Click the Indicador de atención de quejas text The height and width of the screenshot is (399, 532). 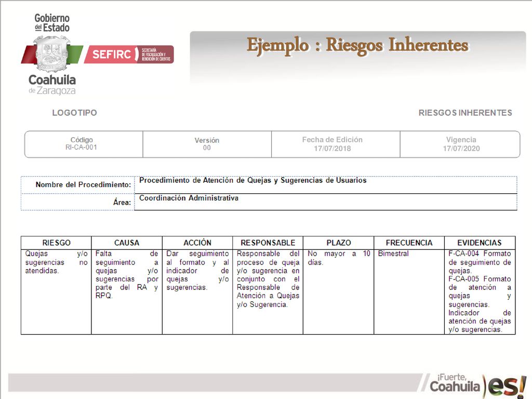point(480,321)
